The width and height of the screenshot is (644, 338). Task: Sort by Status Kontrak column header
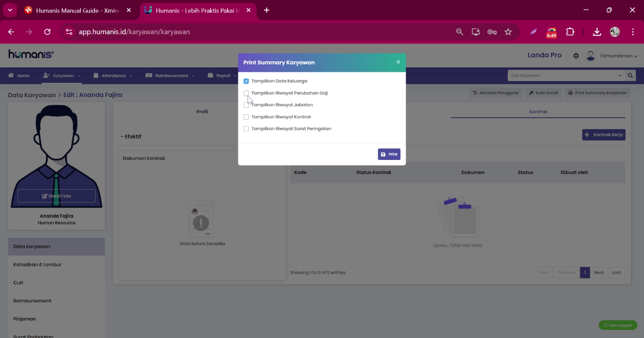(x=373, y=173)
